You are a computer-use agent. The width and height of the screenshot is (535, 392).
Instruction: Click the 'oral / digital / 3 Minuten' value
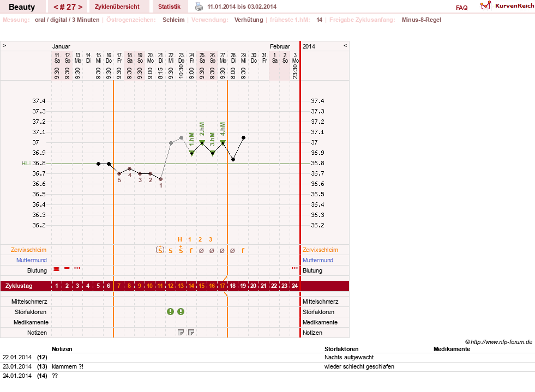click(x=67, y=20)
